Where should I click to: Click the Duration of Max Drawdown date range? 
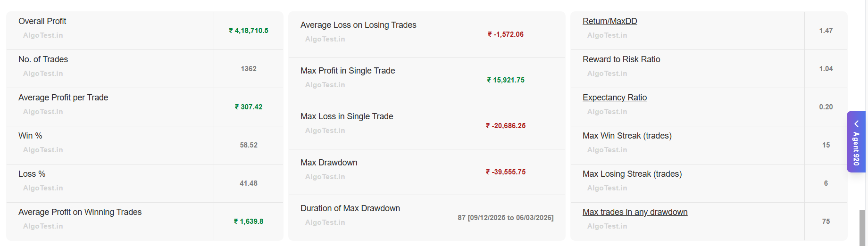506,218
